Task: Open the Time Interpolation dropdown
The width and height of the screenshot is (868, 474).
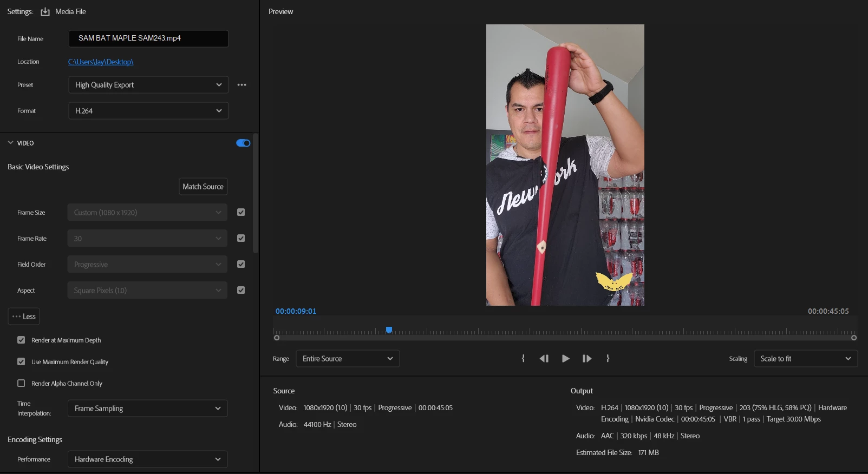Action: 147,409
